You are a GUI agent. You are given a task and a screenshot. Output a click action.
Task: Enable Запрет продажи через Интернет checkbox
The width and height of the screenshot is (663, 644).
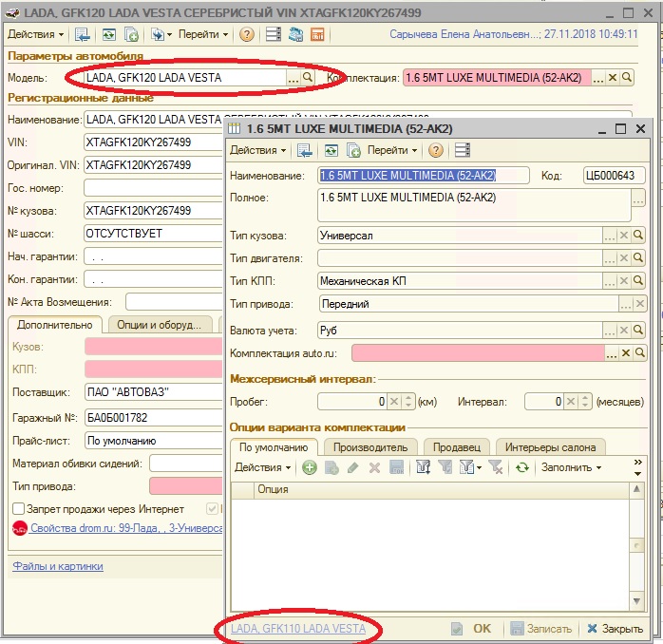19,509
